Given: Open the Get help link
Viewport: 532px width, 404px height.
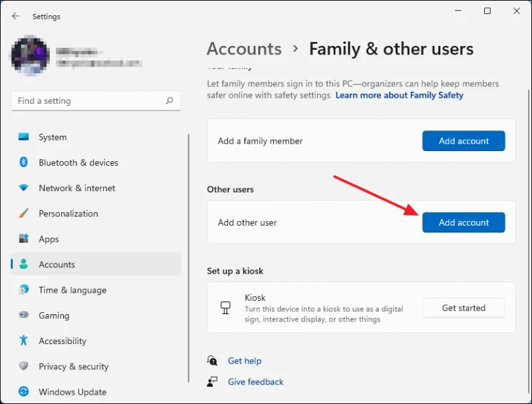Looking at the screenshot, I should (245, 361).
